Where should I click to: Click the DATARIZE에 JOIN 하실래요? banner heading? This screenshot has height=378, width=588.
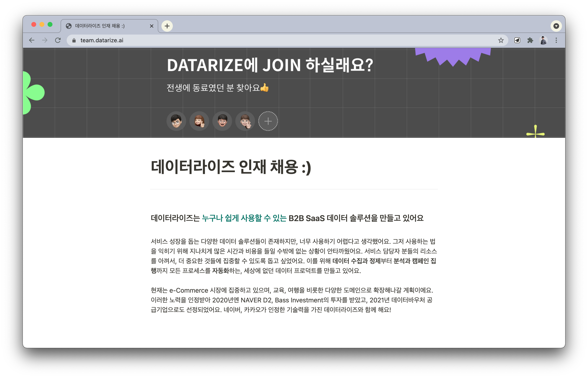[270, 65]
